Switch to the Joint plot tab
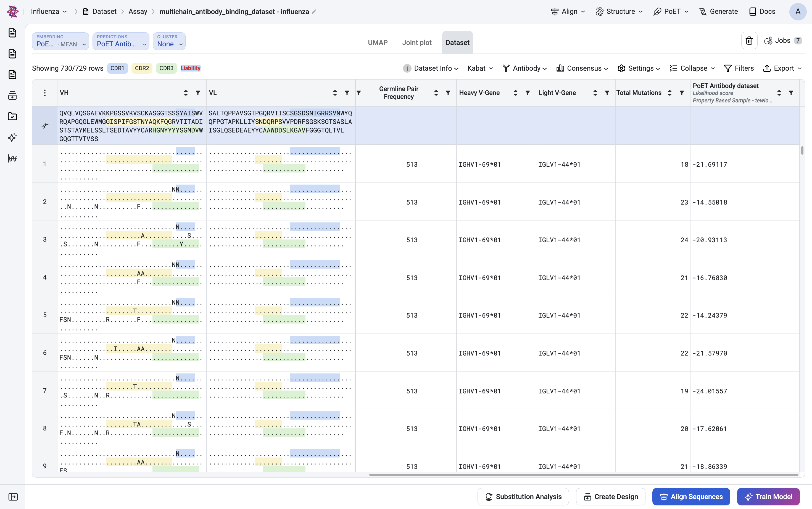The height and width of the screenshot is (509, 812). (416, 43)
